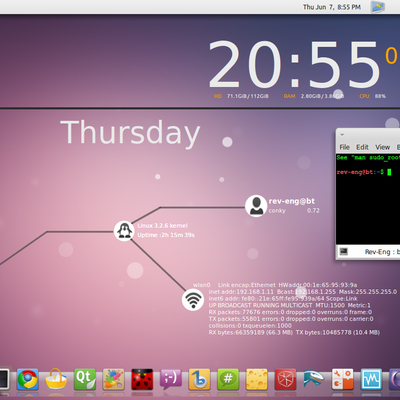Click the "RX bytes:66359189" line
This screenshot has height=400, width=400.
pos(294,333)
